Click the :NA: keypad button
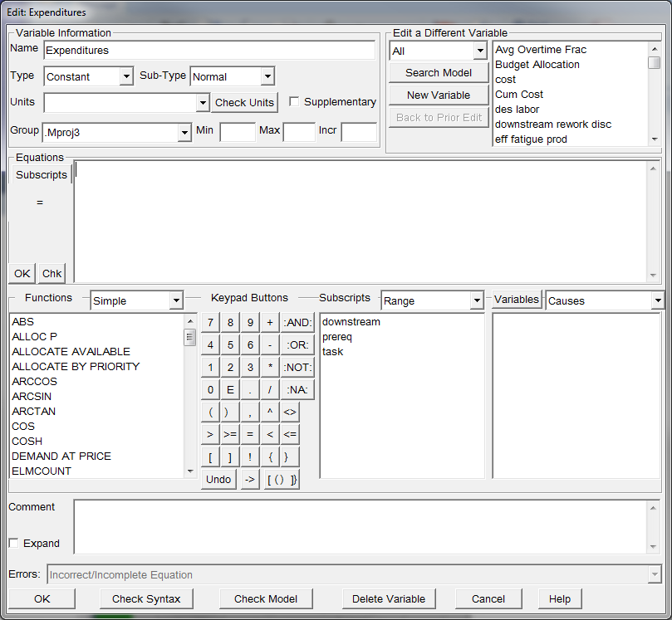Screen dimensions: 672x620 (298, 389)
